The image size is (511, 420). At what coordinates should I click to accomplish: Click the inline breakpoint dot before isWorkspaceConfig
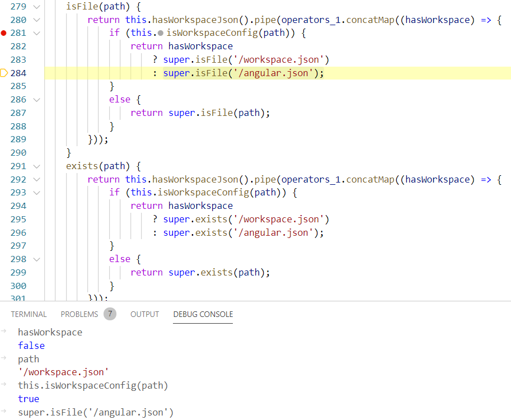click(160, 33)
